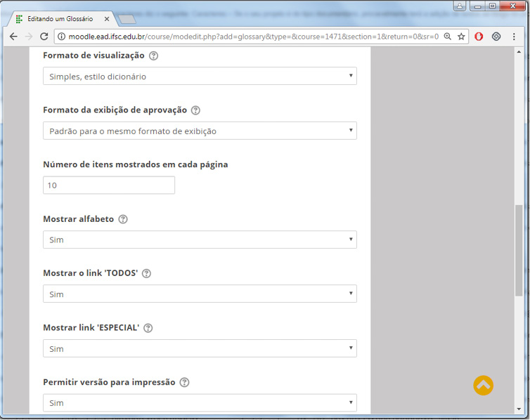Open help for Mostrar o link 'TODOS'
This screenshot has height=420, width=530.
[147, 274]
